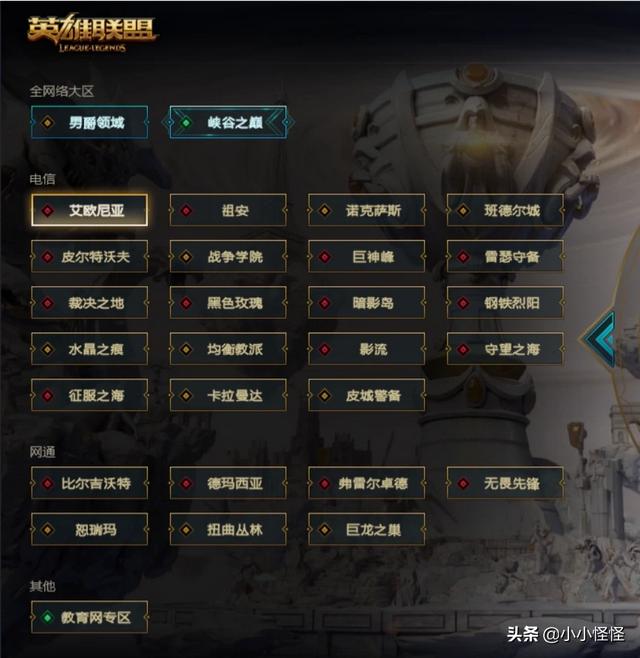Image resolution: width=640 pixels, height=658 pixels.
Task: Pick the 班德尔城 server
Action: click(505, 210)
